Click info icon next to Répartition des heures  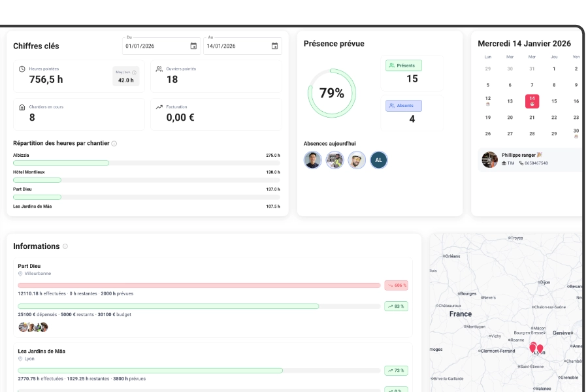coord(114,144)
